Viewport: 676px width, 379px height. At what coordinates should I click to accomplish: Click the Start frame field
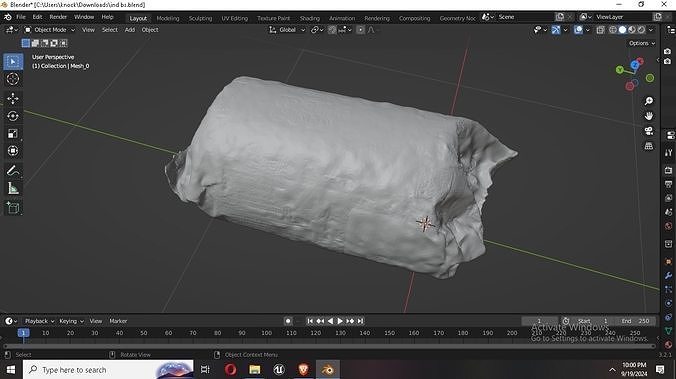592,321
